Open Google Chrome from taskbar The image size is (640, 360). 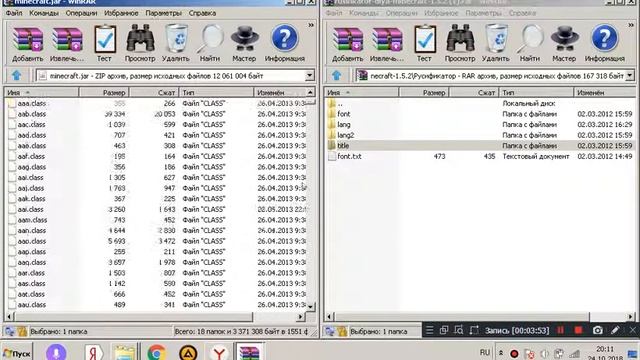tap(156, 352)
